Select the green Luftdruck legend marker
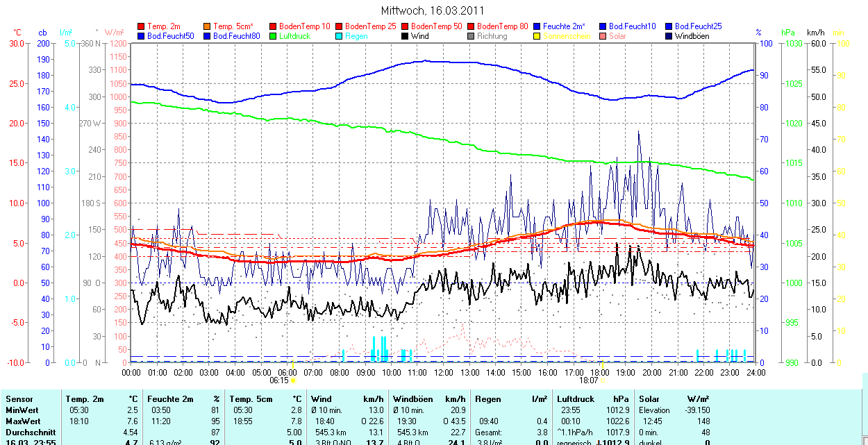The height and width of the screenshot is (445, 868). [274, 36]
